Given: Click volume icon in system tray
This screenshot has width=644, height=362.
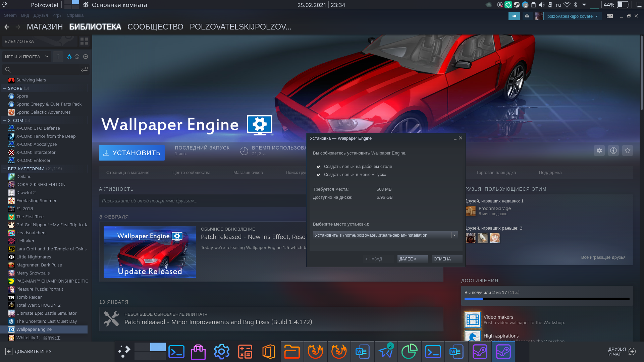Looking at the screenshot, I should (x=541, y=5).
